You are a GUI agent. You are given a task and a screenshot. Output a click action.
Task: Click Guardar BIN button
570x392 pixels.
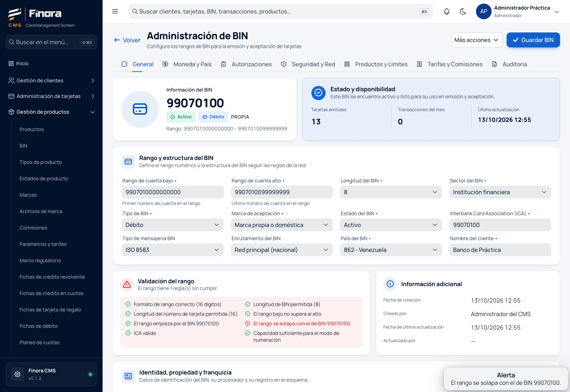(533, 40)
